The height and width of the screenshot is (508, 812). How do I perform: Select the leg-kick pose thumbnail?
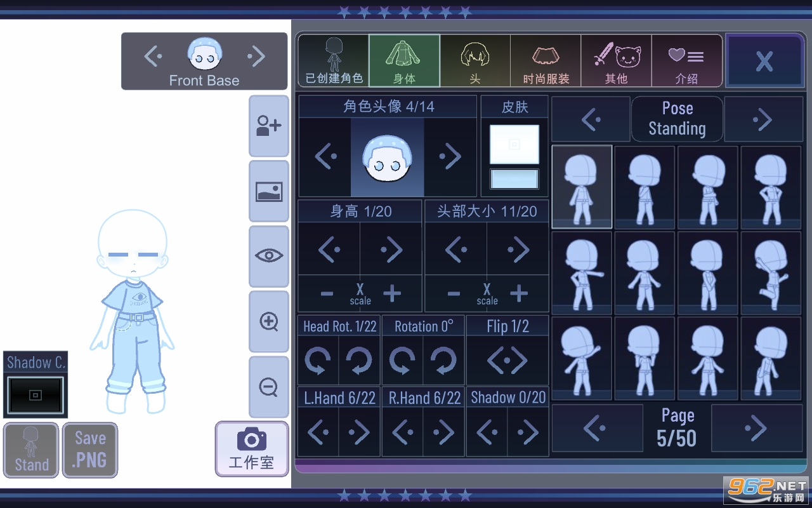771,273
